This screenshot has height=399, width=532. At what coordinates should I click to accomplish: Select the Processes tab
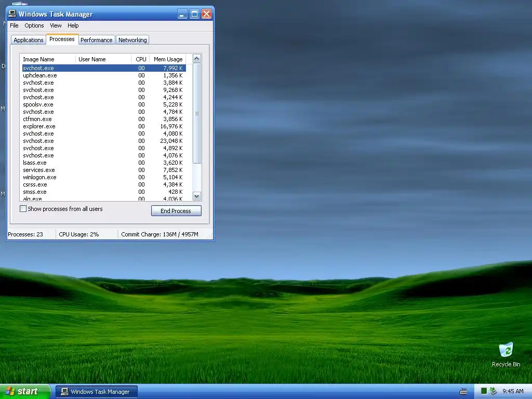tap(62, 39)
